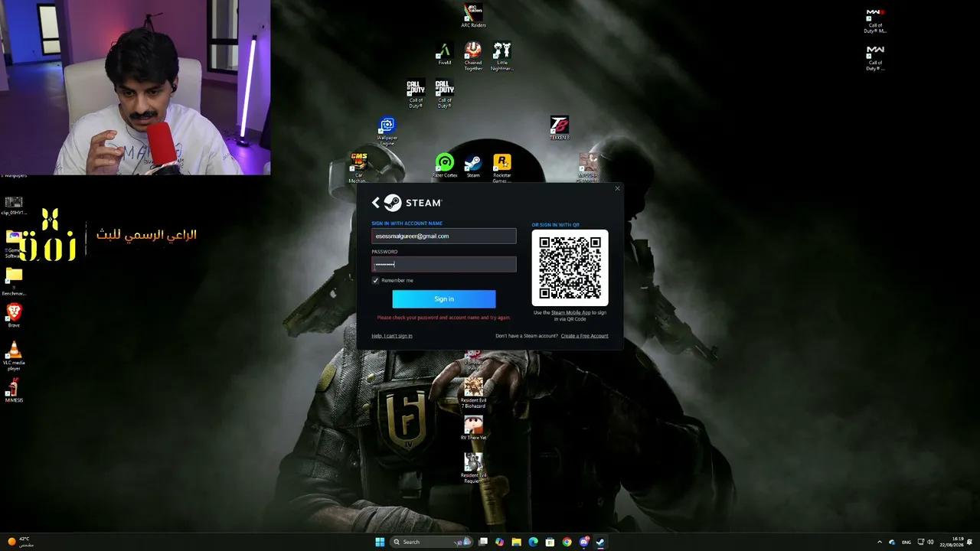This screenshot has width=980, height=551.
Task: Open Microsoft Store from the taskbar
Action: [x=550, y=542]
